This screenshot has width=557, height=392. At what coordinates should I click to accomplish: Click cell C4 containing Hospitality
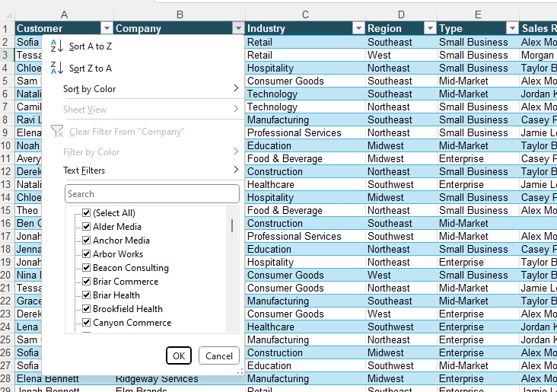pyautogui.click(x=305, y=68)
